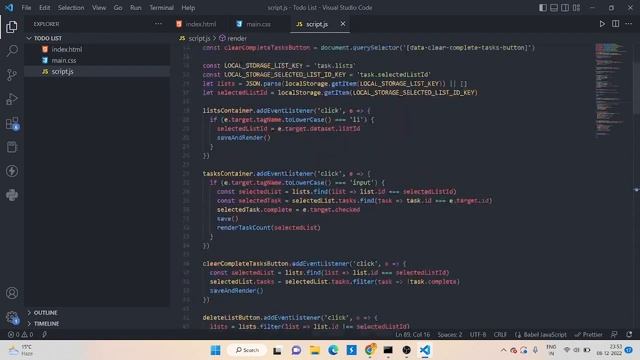Toggle the Panel layout icon

tap(554, 7)
